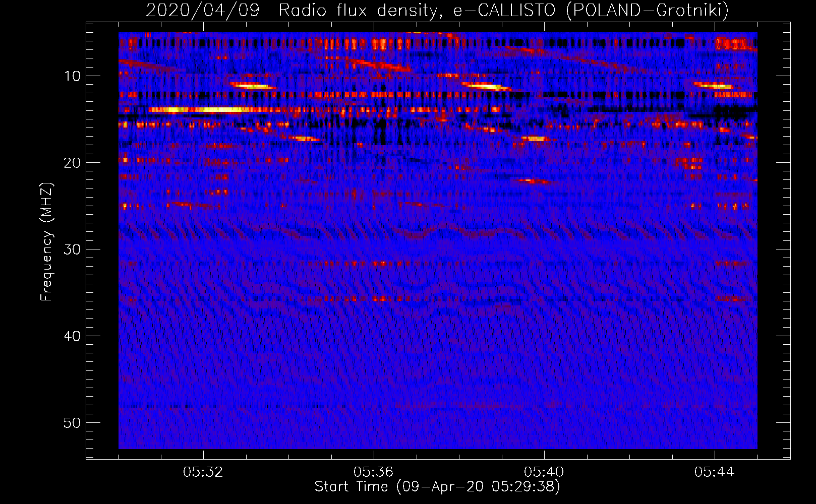The image size is (816, 504).
Task: Click the 05:32 time tick label
Action: click(x=203, y=472)
